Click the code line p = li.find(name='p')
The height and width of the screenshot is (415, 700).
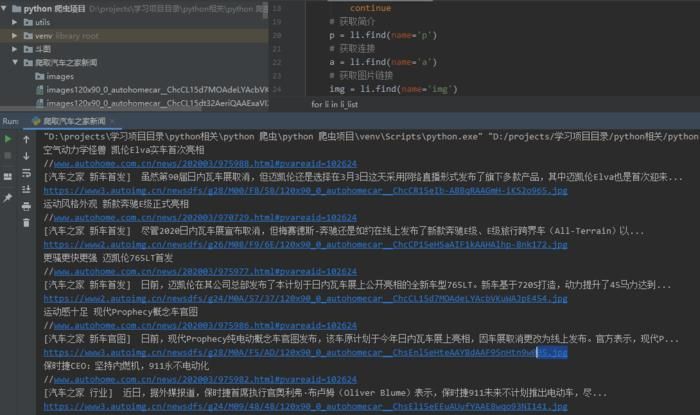(x=383, y=35)
